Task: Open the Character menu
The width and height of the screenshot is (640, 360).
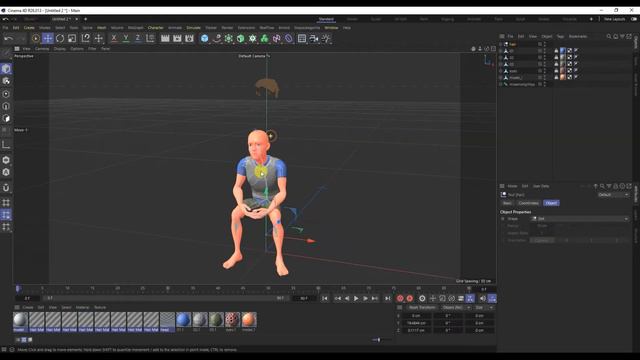Action: pos(156,28)
